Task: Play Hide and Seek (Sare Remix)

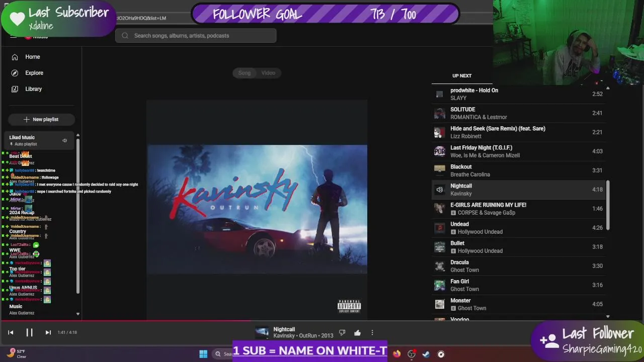Action: (518, 132)
